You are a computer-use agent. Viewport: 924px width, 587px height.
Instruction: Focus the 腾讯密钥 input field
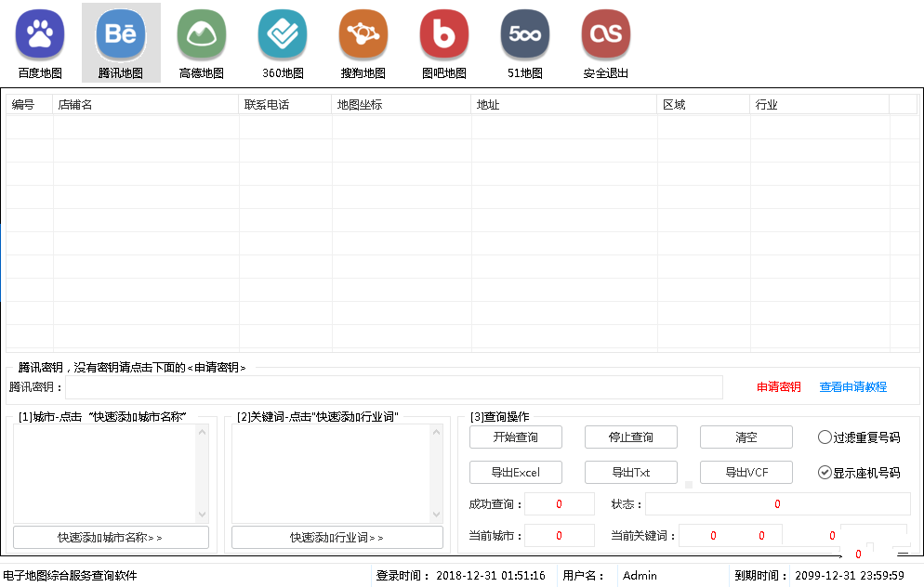click(x=393, y=387)
